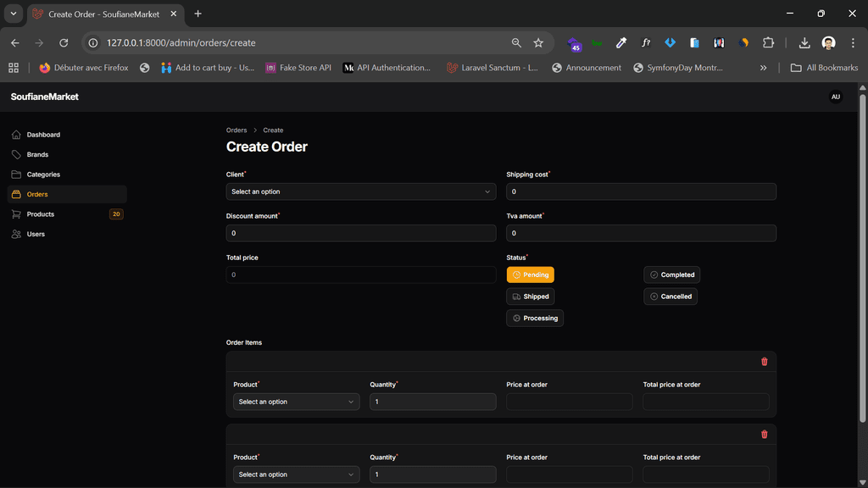Remove the second order item via trash icon
The width and height of the screenshot is (868, 488).
click(764, 435)
